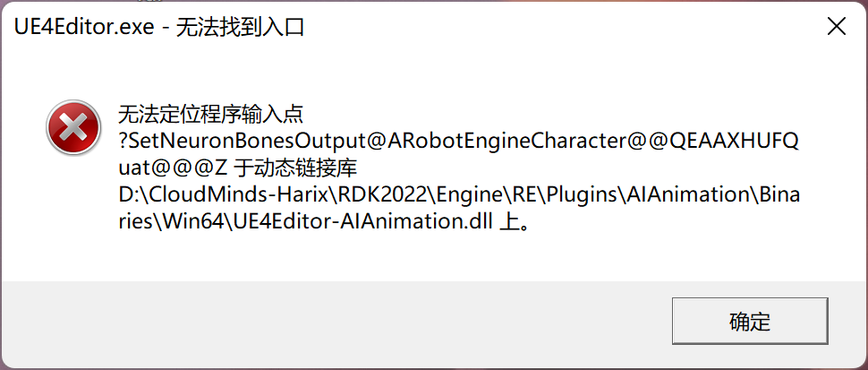
Task: Click the UE4Editor.exe text in the title bar
Action: tap(84, 27)
